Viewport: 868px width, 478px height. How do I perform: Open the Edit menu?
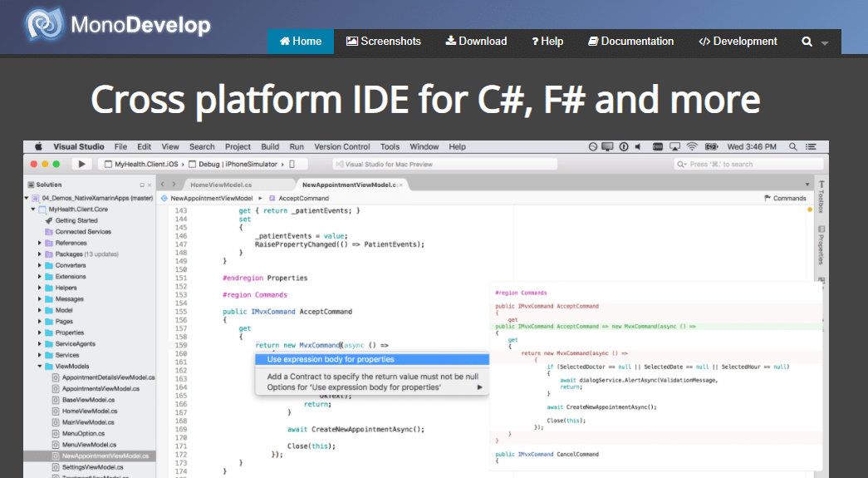click(144, 147)
